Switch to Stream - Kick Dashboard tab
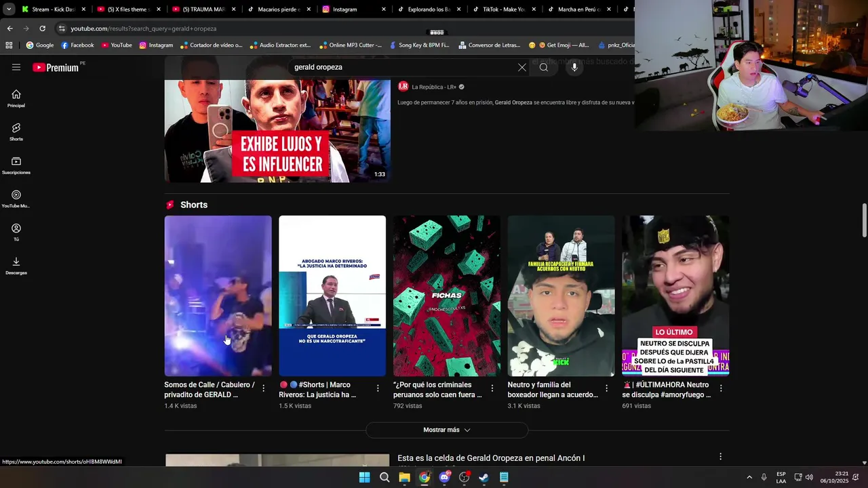The image size is (868, 488). pos(53,9)
